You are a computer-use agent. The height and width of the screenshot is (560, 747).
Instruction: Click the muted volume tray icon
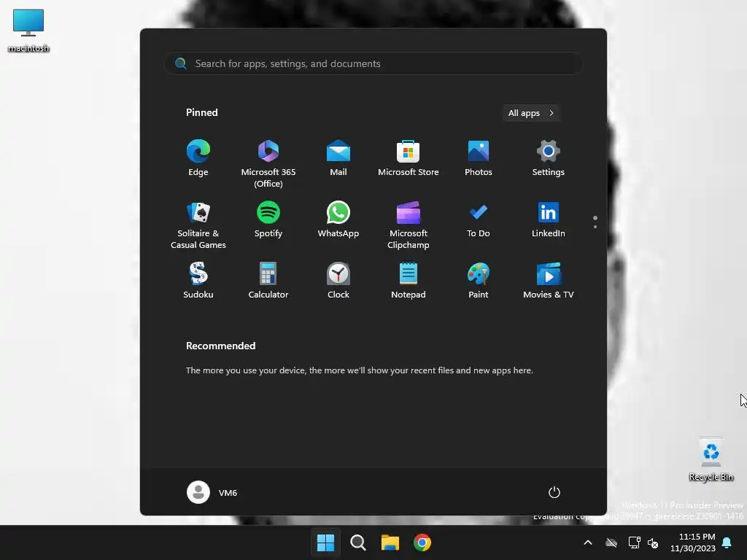coord(653,542)
